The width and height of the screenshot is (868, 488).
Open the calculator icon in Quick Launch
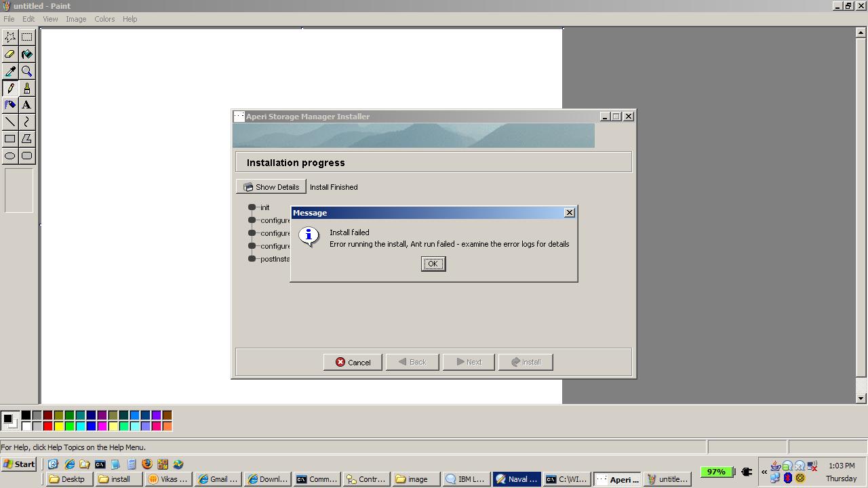tap(132, 464)
